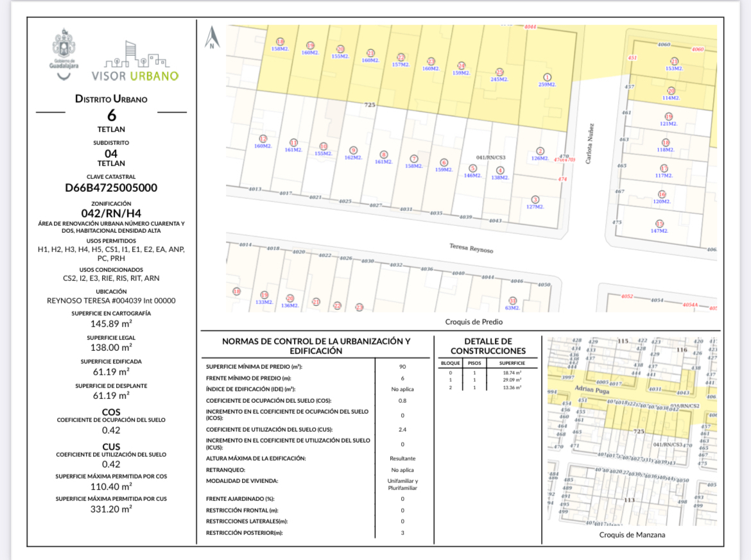
Task: Click the Gobierno de Guadalajara crest logo
Action: coord(64,53)
